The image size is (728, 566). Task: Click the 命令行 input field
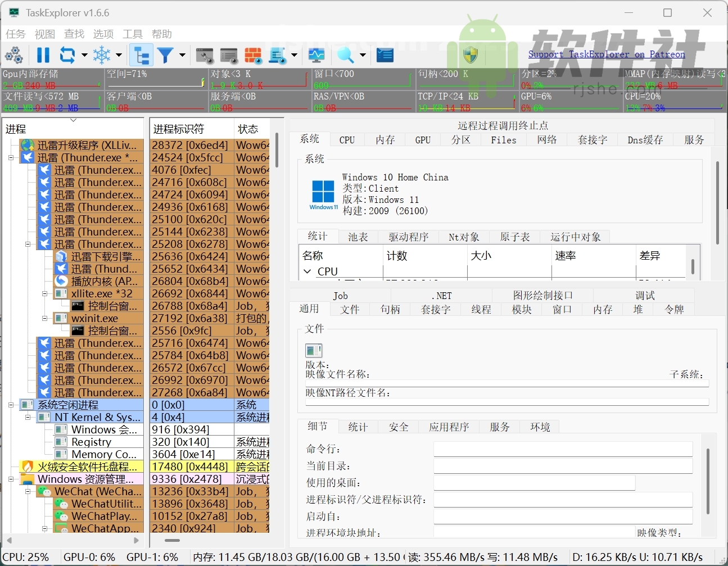pyautogui.click(x=562, y=449)
